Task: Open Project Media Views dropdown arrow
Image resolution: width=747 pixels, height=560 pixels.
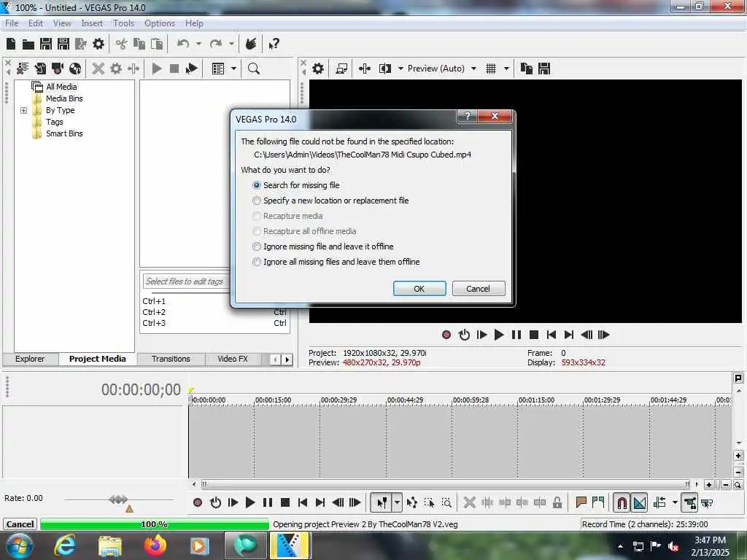Action: tap(233, 69)
